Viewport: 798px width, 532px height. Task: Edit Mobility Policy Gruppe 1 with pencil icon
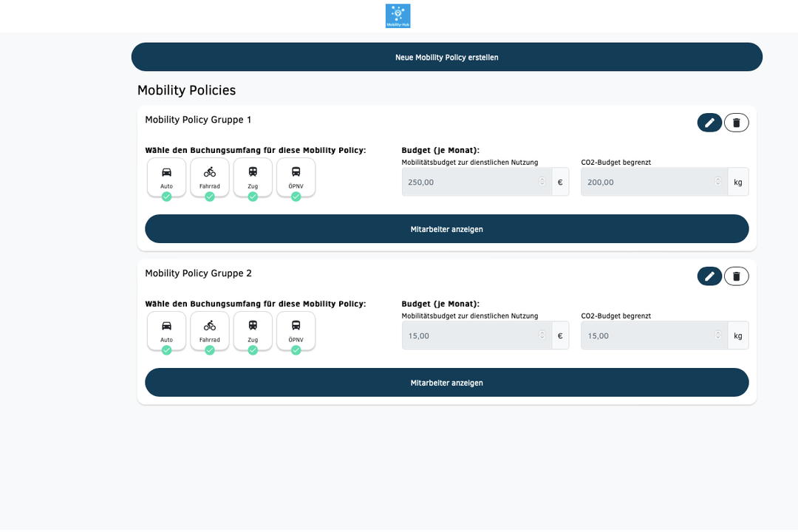pos(709,123)
